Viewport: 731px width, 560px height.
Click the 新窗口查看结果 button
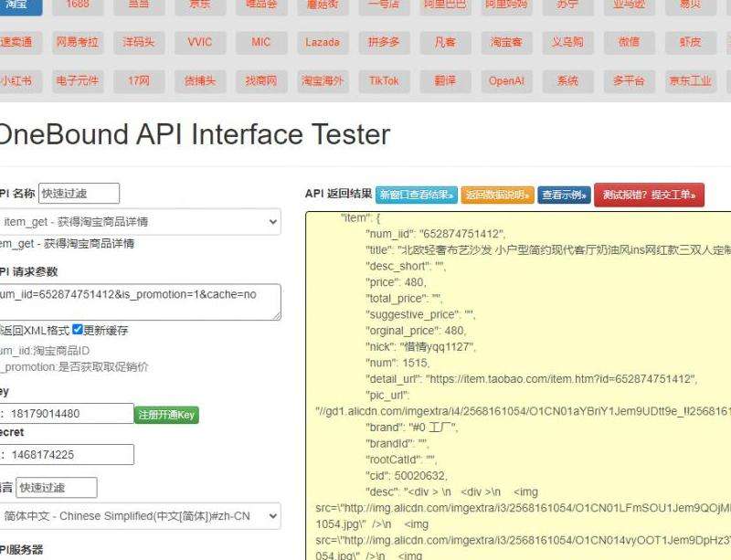(417, 195)
